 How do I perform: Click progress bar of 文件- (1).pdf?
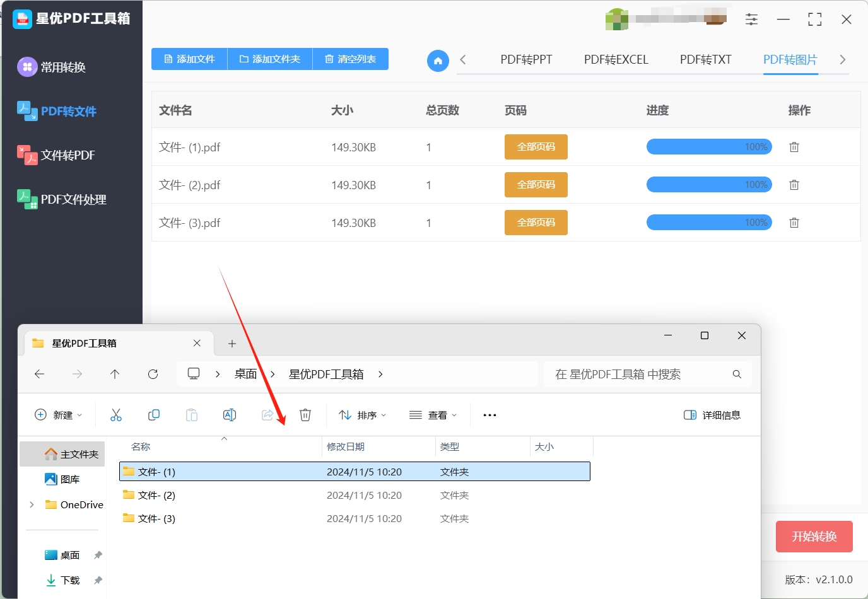pyautogui.click(x=709, y=147)
